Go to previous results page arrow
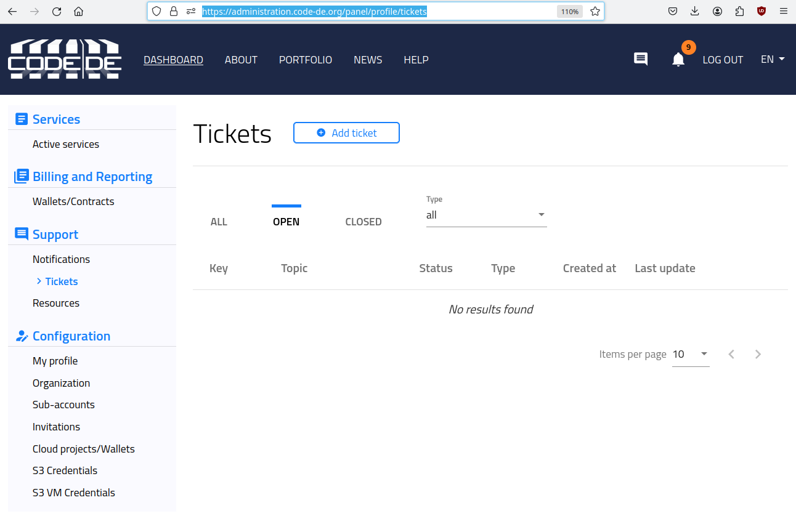Image resolution: width=796 pixels, height=532 pixels. 731,354
